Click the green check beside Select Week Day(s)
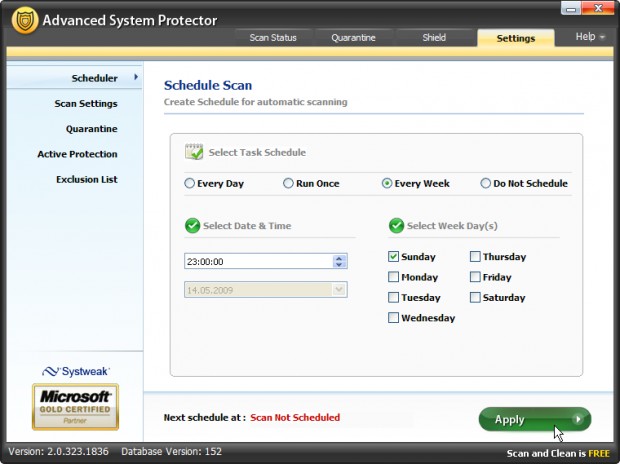The height and width of the screenshot is (464, 620). tap(396, 226)
